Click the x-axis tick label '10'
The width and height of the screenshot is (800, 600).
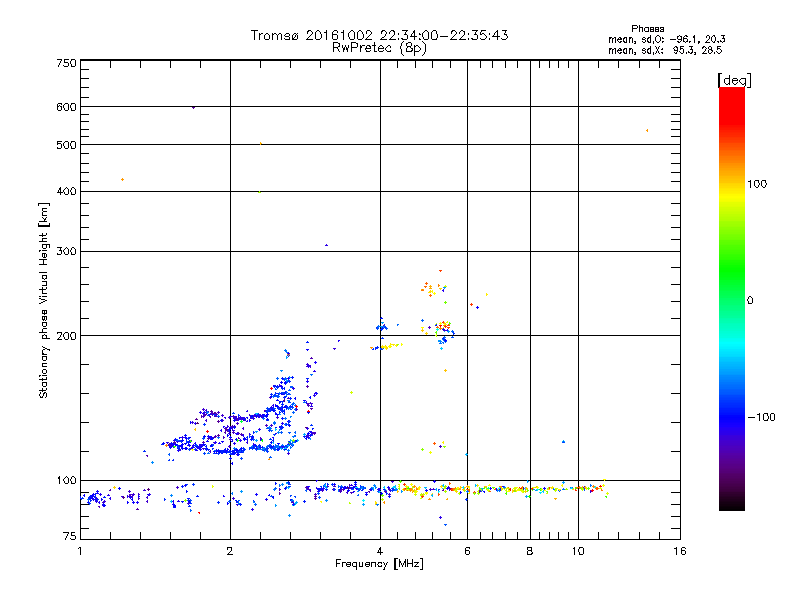[x=578, y=551]
